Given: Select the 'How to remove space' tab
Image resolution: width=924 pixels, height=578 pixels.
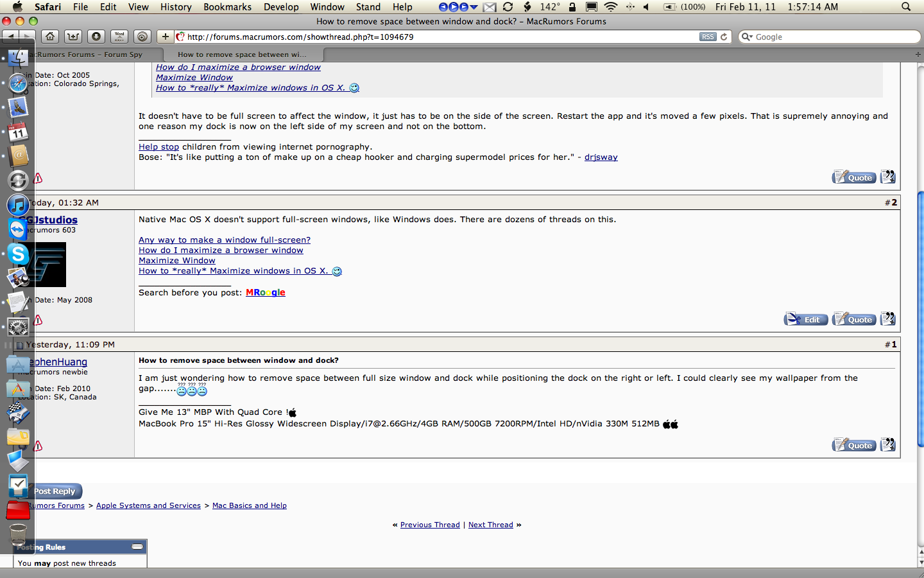Looking at the screenshot, I should (x=243, y=55).
